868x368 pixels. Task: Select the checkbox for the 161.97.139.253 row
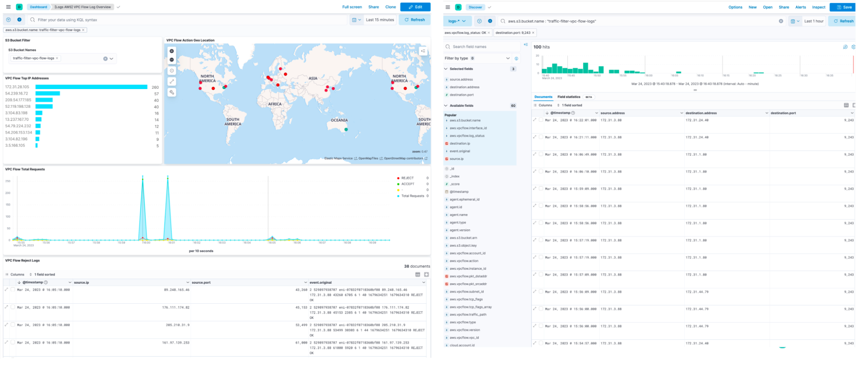point(13,342)
